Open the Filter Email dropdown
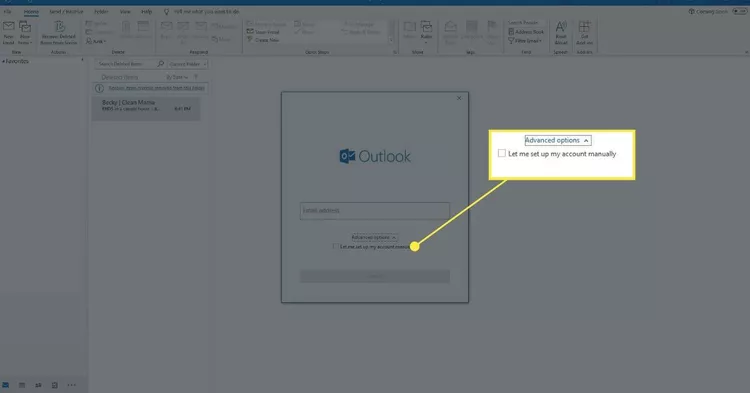 (x=525, y=41)
